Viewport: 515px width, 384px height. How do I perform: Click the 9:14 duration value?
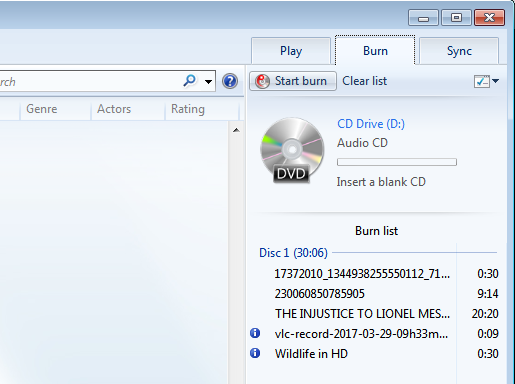[488, 294]
